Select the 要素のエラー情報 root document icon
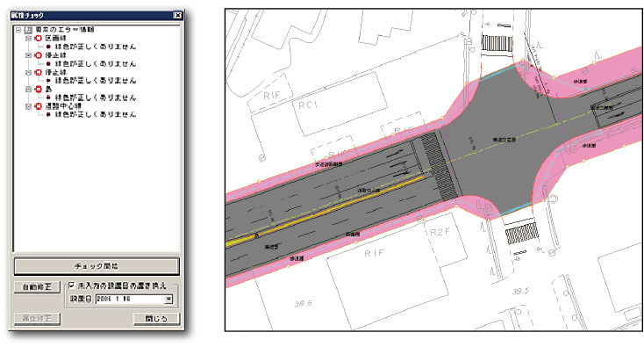The image size is (644, 347). coord(28,30)
